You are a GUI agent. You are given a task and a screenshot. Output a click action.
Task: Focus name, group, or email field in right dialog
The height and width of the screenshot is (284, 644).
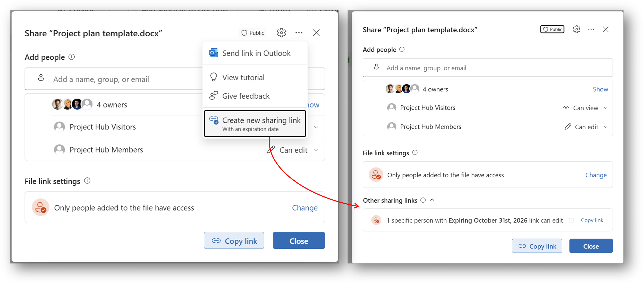point(488,68)
